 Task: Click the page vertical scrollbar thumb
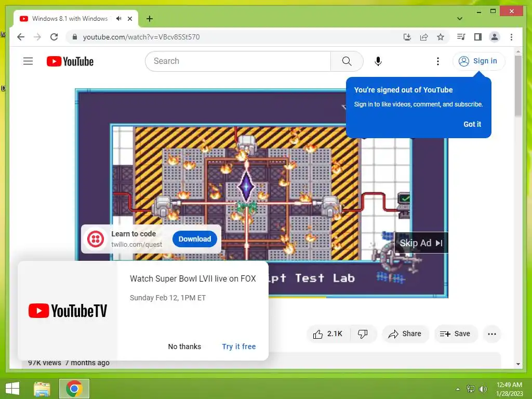(x=518, y=86)
